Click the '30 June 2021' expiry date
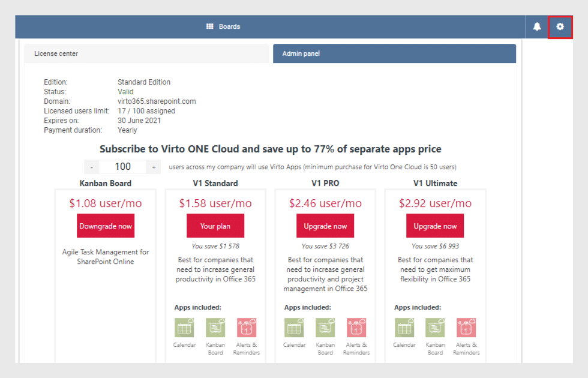Image resolution: width=588 pixels, height=378 pixels. coord(139,121)
